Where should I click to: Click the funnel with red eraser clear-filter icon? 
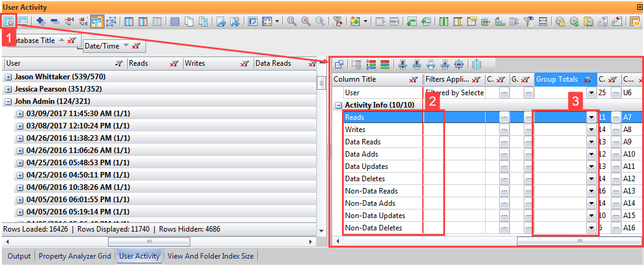click(x=338, y=21)
